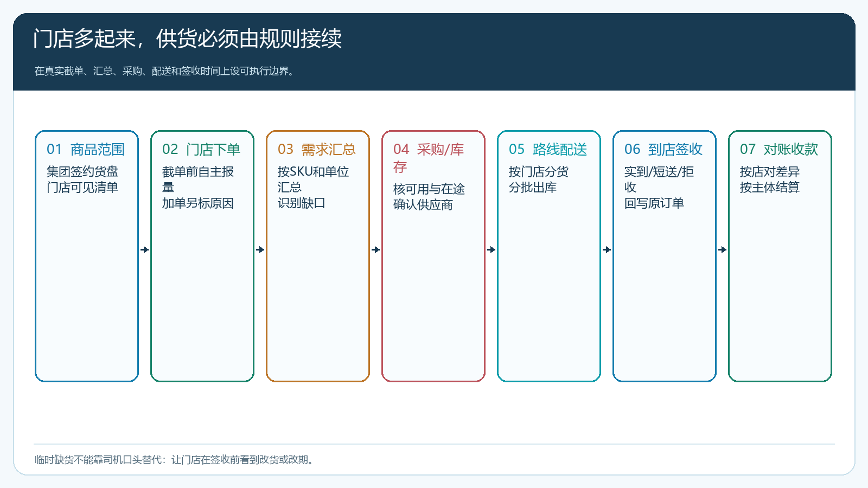Click the arrow between steps 05 and 06
Screen dimensions: 868x488
607,250
